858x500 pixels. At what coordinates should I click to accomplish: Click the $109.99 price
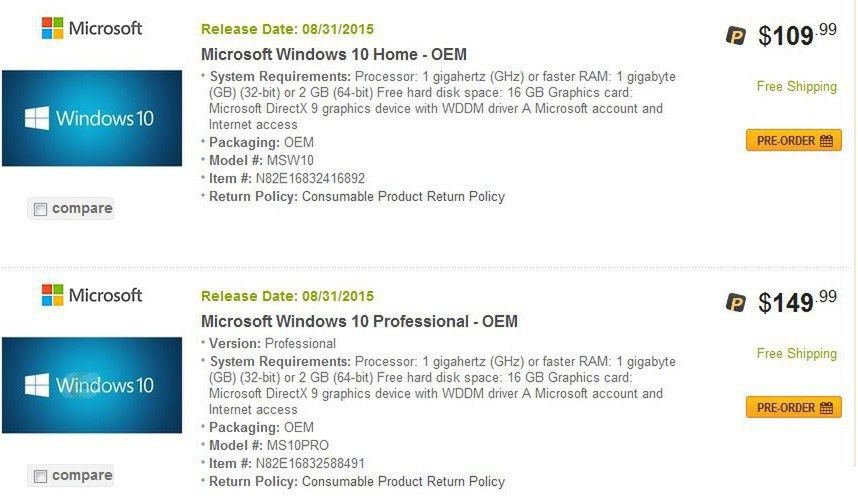[797, 36]
